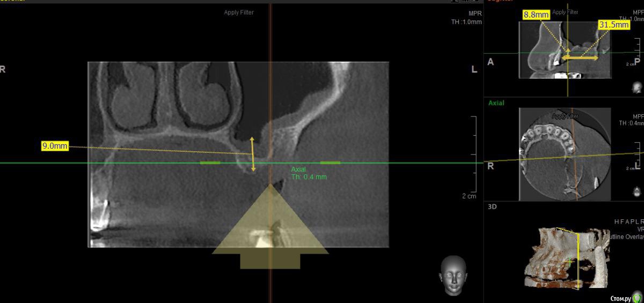The image size is (644, 303).
Task: Select the 8.8mm measurement label
Action: pyautogui.click(x=536, y=15)
